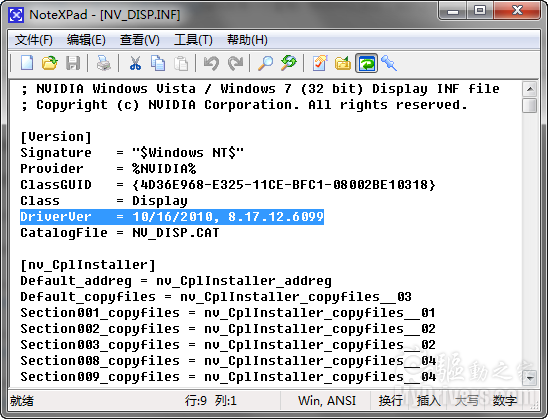Click the Class = Display line
The width and height of the screenshot is (548, 419).
pos(104,201)
